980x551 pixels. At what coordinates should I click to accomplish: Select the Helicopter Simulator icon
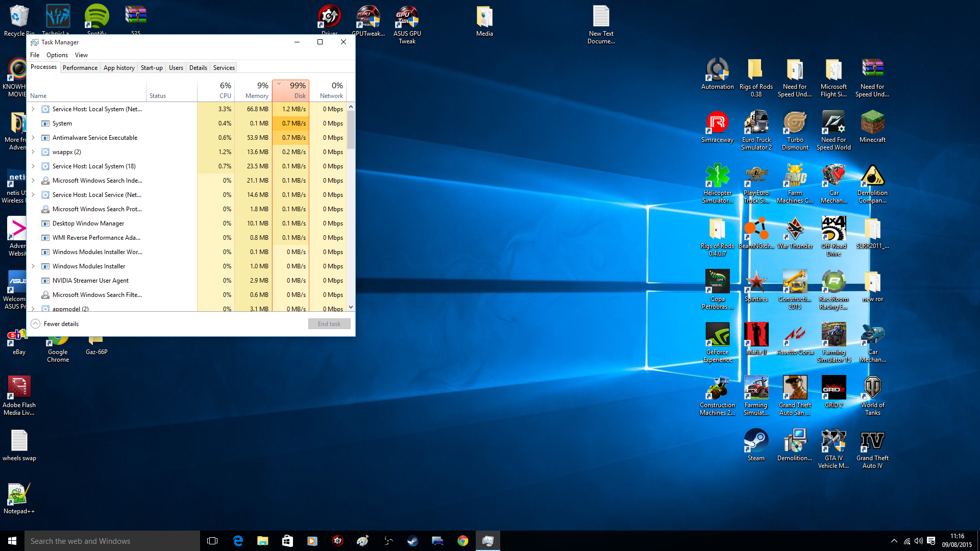717,184
